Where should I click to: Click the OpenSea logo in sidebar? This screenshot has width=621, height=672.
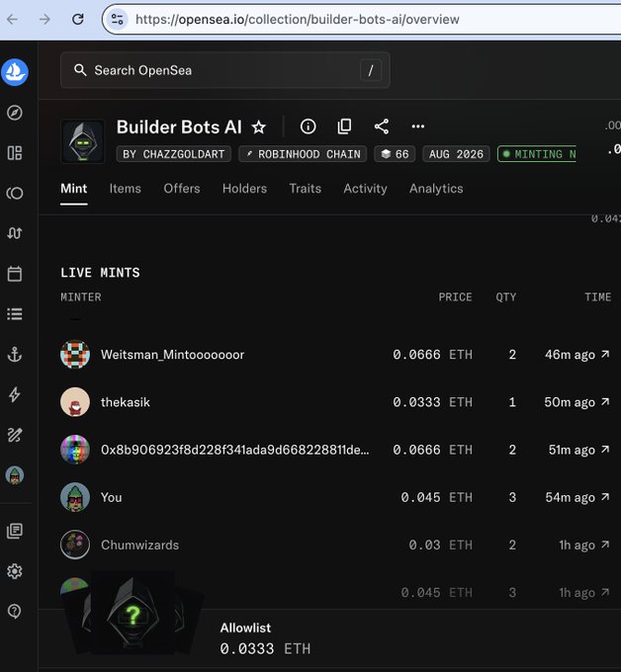point(15,72)
